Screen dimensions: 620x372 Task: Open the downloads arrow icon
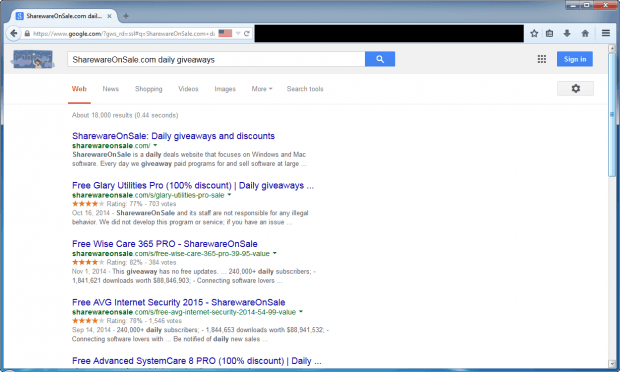[567, 34]
